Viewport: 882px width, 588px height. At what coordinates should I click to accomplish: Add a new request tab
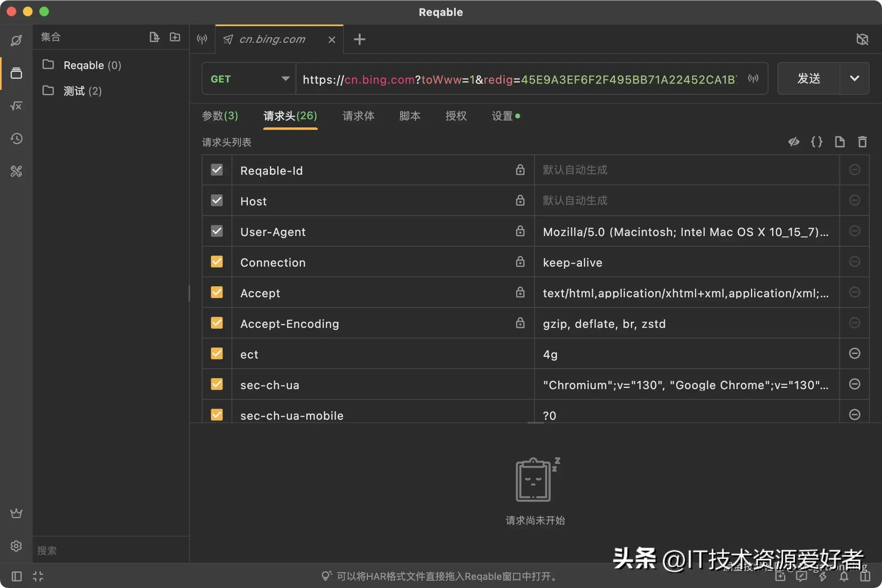click(x=359, y=39)
